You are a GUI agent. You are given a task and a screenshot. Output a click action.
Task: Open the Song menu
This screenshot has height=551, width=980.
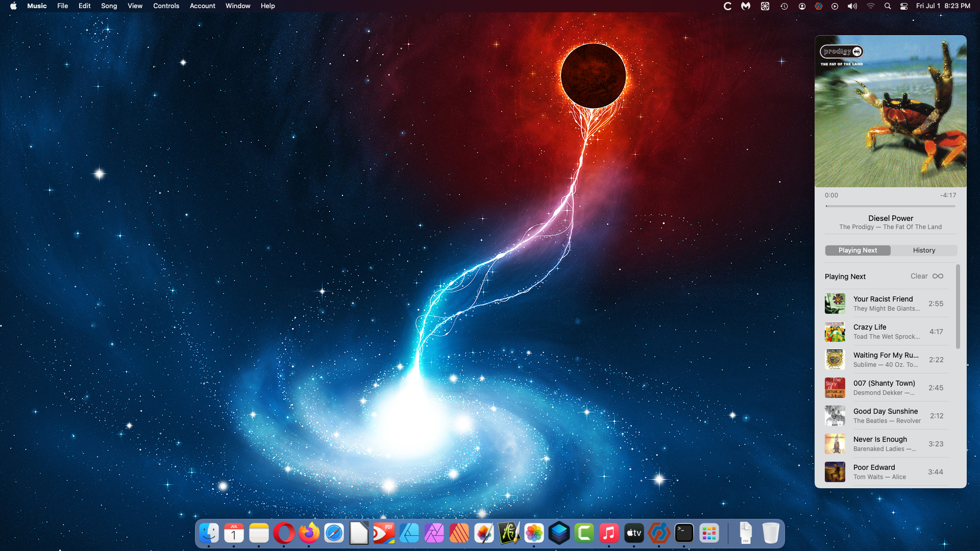(x=109, y=6)
